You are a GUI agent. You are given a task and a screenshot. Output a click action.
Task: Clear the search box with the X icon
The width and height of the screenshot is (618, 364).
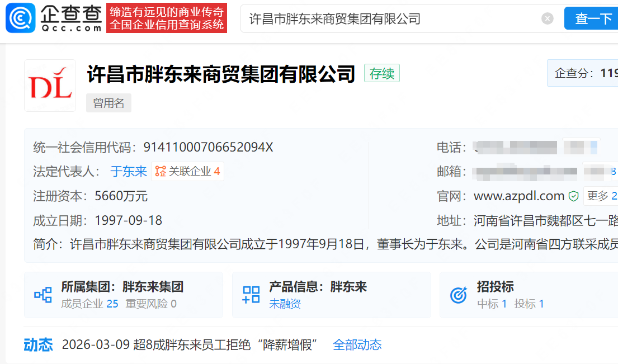[x=547, y=19]
